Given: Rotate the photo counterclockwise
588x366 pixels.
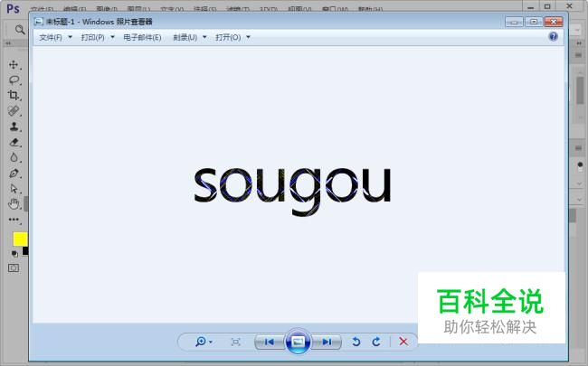Looking at the screenshot, I should (356, 342).
